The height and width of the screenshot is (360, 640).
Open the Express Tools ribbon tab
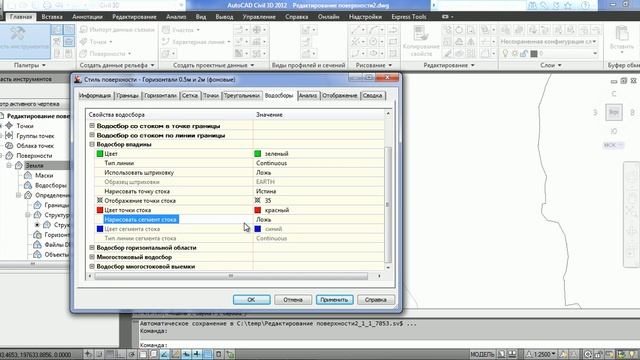coord(409,17)
